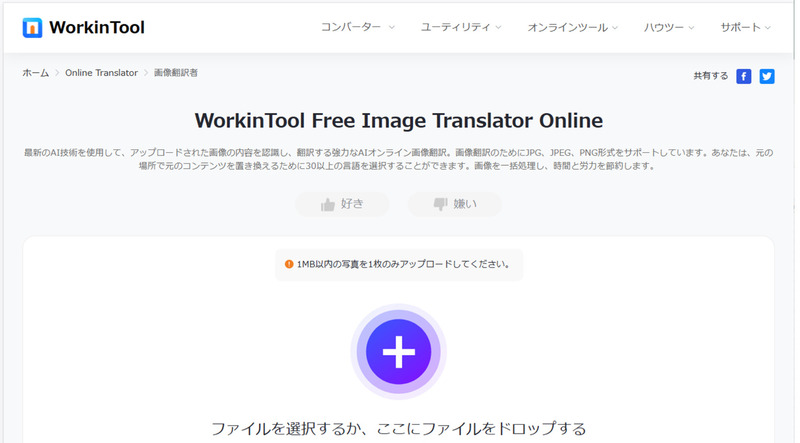Open the オンラインツール menu

point(572,27)
